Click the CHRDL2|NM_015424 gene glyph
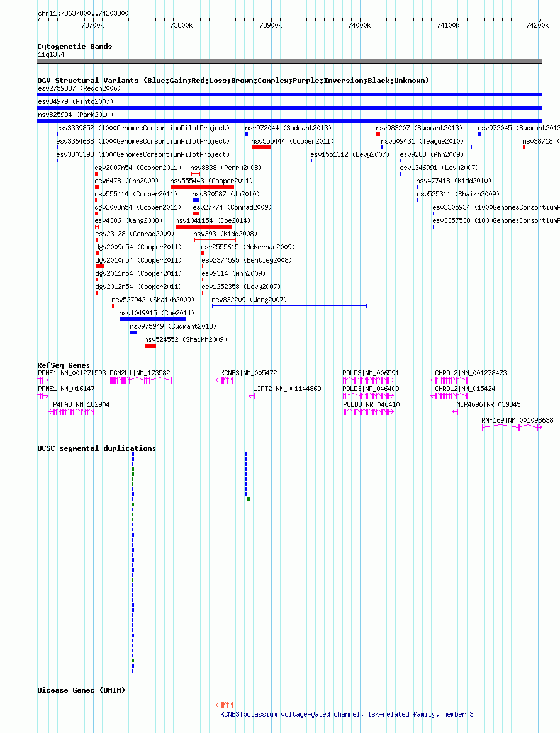 click(449, 397)
